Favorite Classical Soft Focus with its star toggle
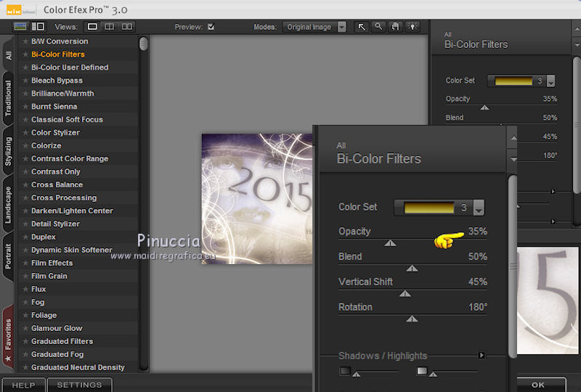 [x=25, y=119]
